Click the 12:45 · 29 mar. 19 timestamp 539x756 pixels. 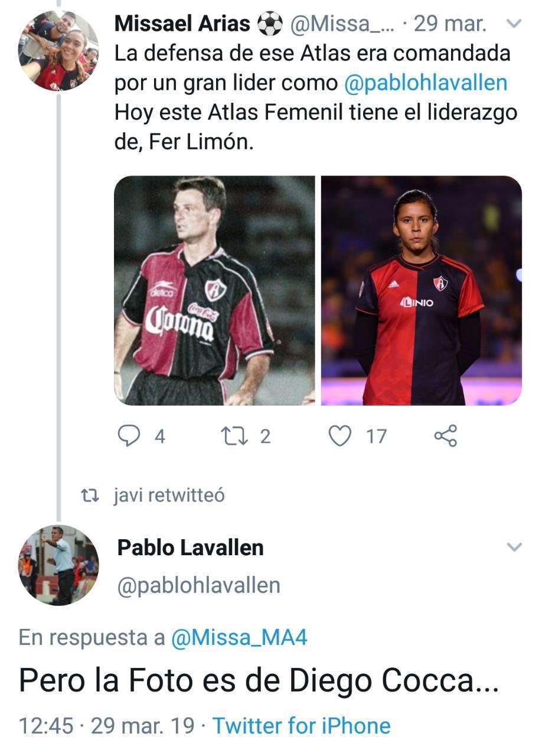click(x=107, y=725)
